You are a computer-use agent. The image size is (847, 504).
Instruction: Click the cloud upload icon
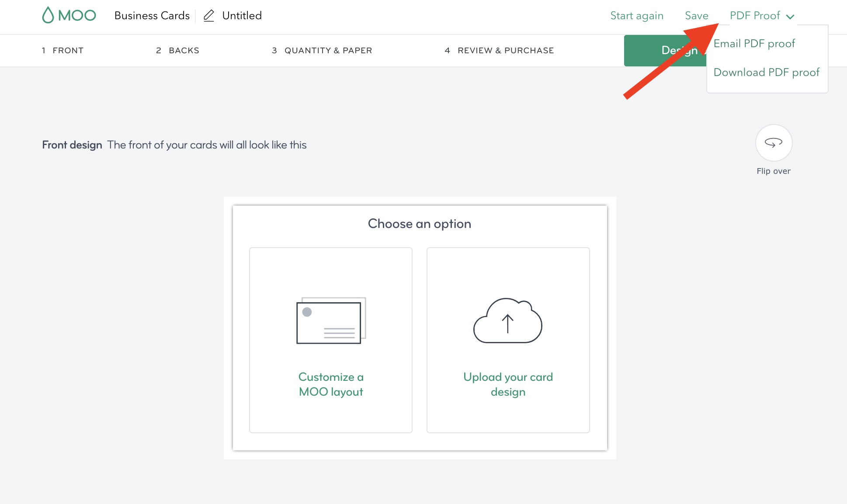click(x=507, y=321)
